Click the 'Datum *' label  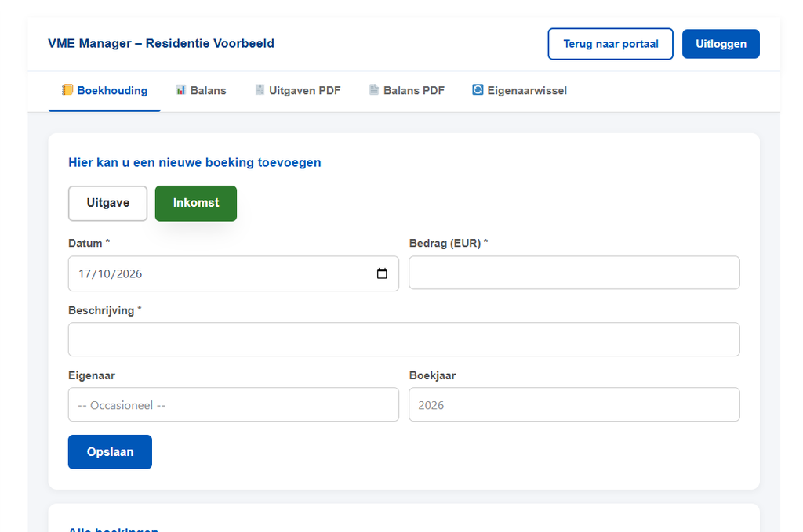(89, 244)
